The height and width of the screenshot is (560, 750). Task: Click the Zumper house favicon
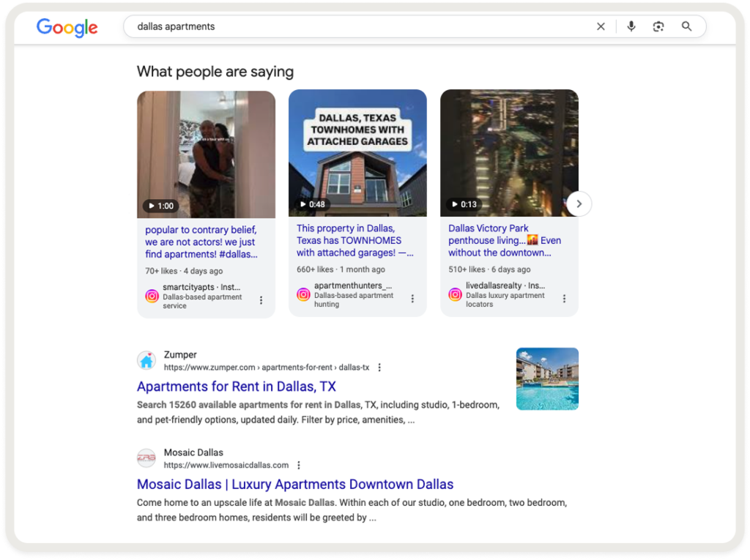click(146, 361)
